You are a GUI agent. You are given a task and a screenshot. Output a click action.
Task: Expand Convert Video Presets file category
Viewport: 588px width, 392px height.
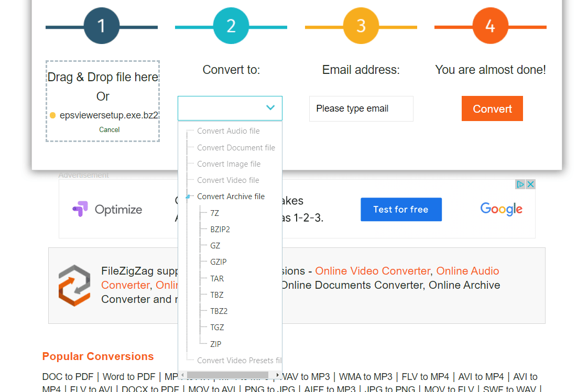[x=239, y=361]
